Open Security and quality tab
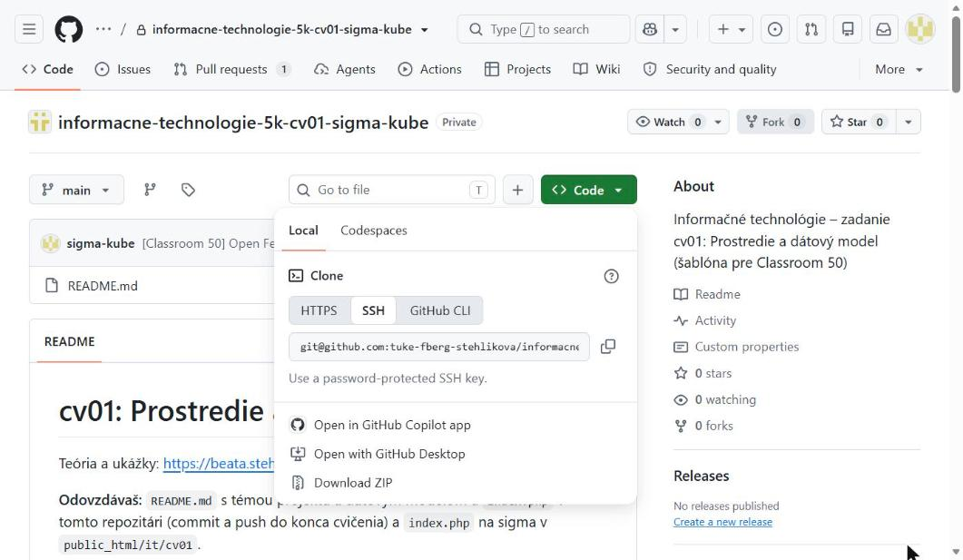The height and width of the screenshot is (560, 963). [x=710, y=69]
